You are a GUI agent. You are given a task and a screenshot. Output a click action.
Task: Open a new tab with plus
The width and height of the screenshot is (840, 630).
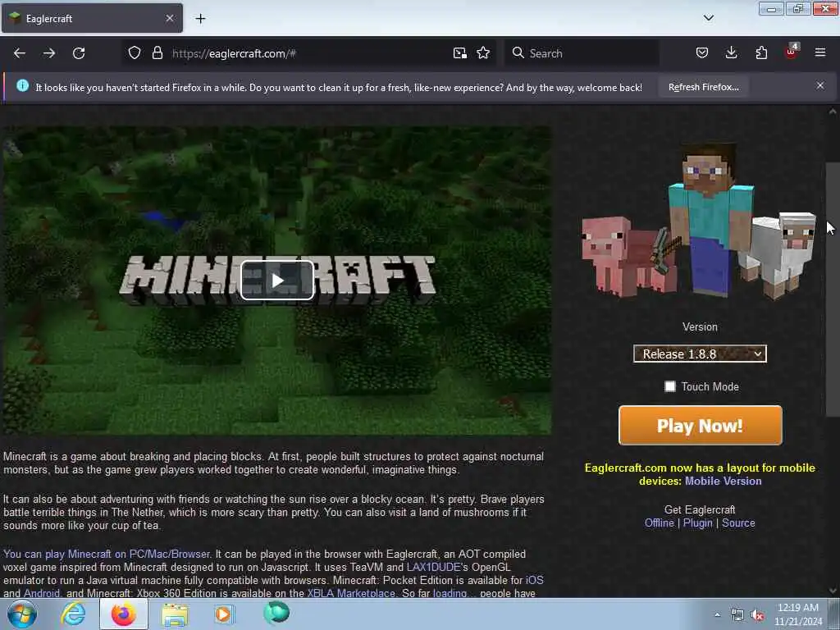(x=200, y=19)
